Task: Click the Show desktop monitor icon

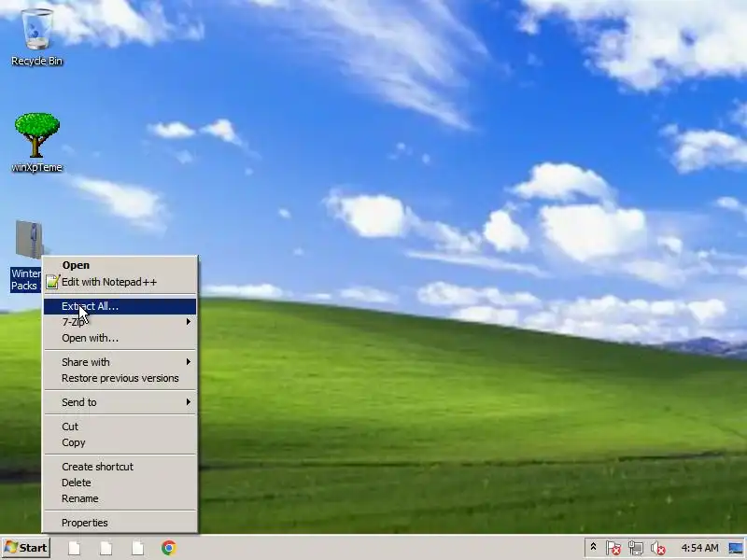Action: [736, 548]
